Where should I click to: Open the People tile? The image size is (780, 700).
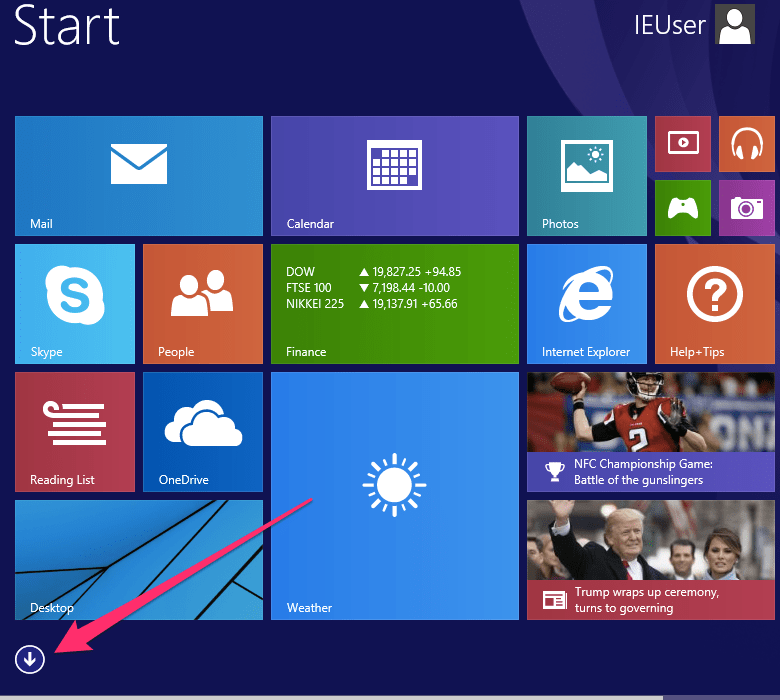tap(203, 303)
